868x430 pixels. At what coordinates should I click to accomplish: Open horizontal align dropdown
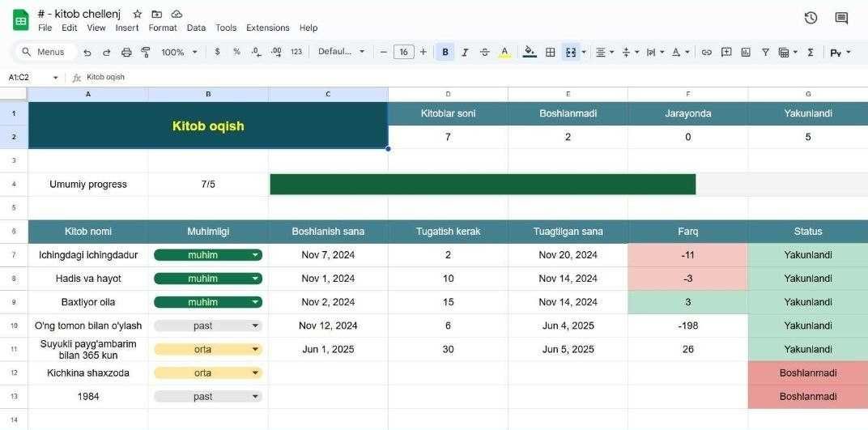pyautogui.click(x=605, y=52)
